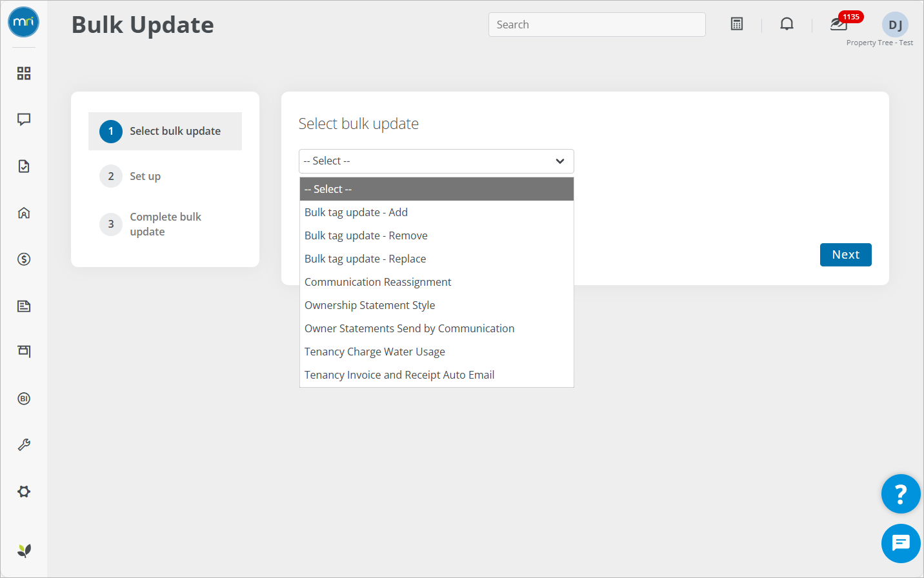924x578 pixels.
Task: Choose 'Tenancy Charge Water Usage' option
Action: coord(437,352)
